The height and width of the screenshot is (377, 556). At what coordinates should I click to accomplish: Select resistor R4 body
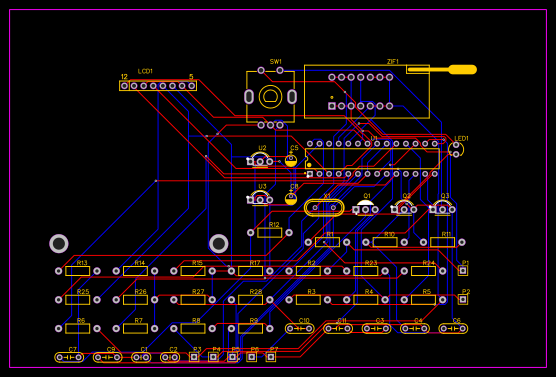(x=366, y=300)
